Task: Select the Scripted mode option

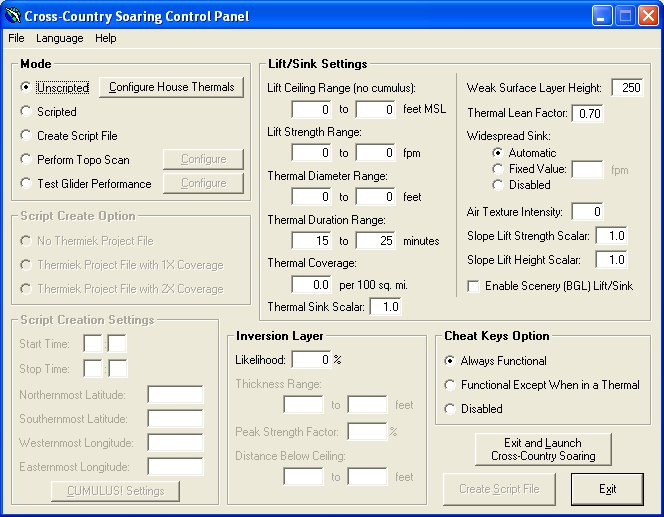Action: (x=49, y=112)
